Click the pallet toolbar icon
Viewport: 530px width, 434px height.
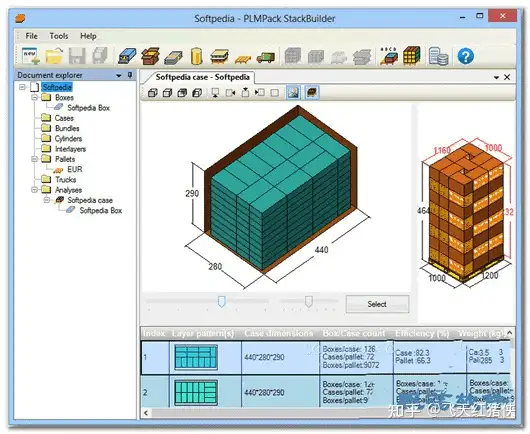[243, 59]
